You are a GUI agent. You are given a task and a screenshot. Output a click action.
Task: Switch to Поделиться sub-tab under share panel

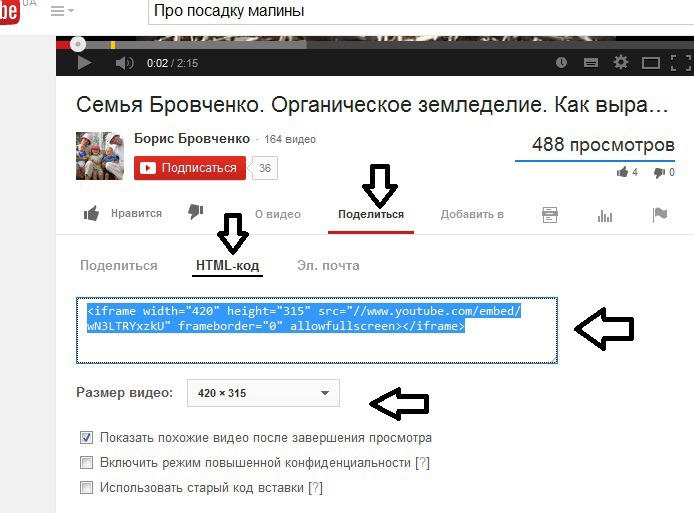point(119,266)
